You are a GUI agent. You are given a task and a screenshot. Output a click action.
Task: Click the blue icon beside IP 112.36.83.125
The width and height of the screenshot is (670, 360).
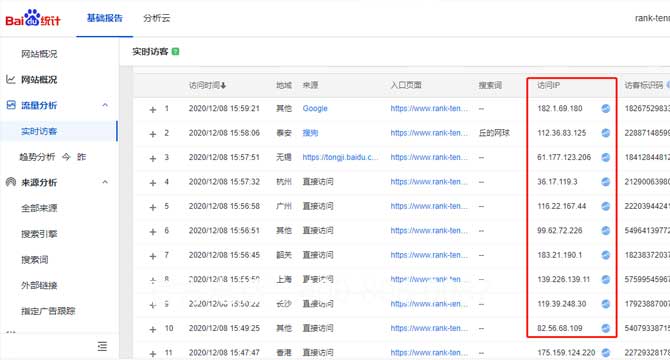605,133
